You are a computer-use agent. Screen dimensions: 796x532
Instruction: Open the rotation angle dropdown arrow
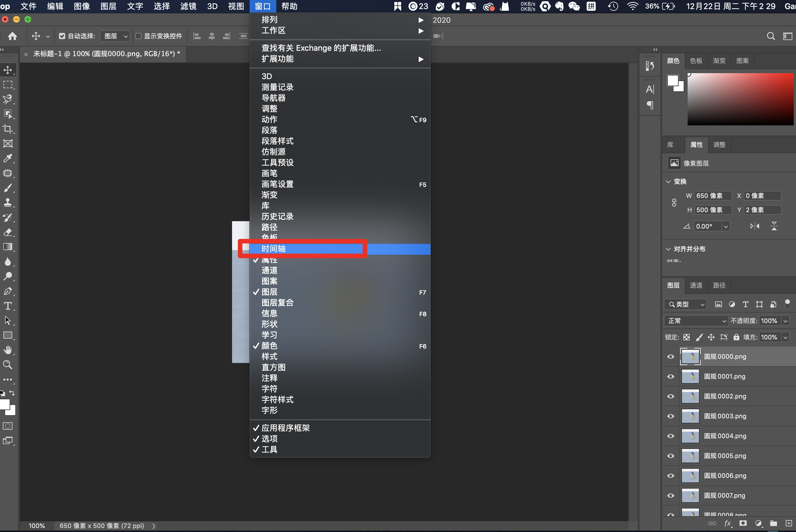coord(726,226)
